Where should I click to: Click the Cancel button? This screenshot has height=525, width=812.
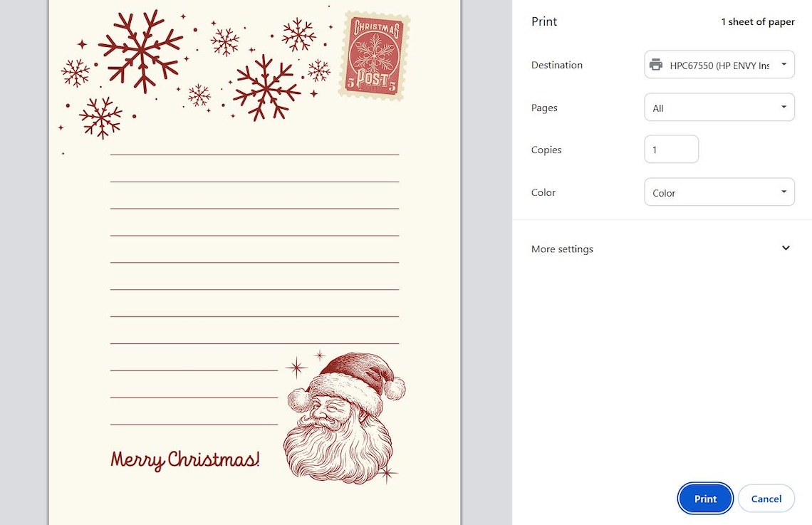click(766, 499)
